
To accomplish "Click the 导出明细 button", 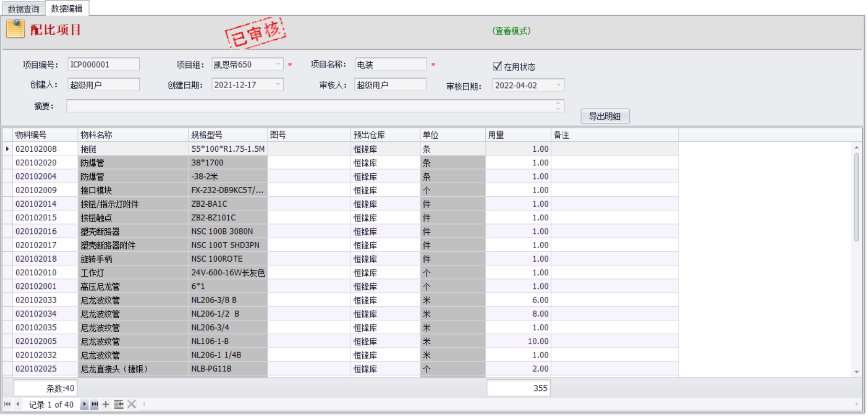I will (x=605, y=116).
